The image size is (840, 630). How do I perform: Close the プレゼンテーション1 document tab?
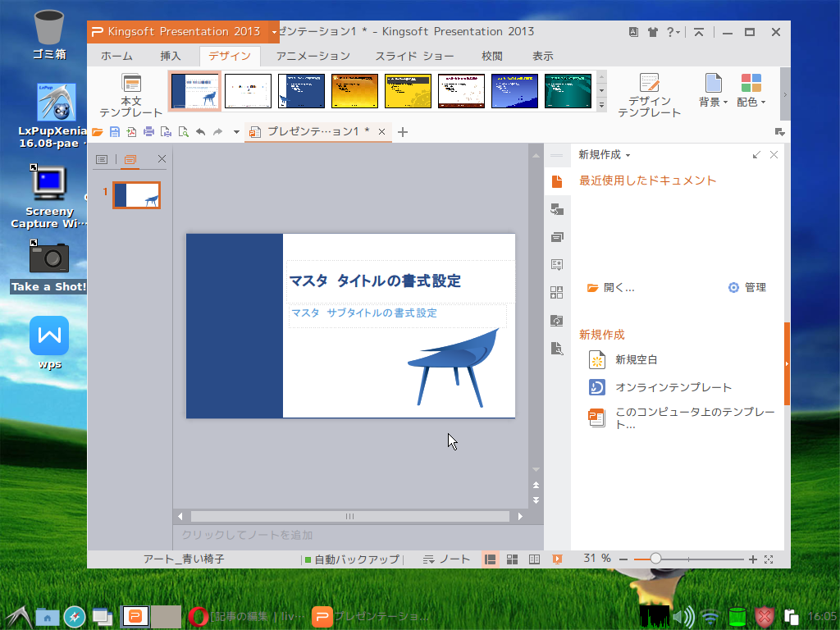click(381, 132)
